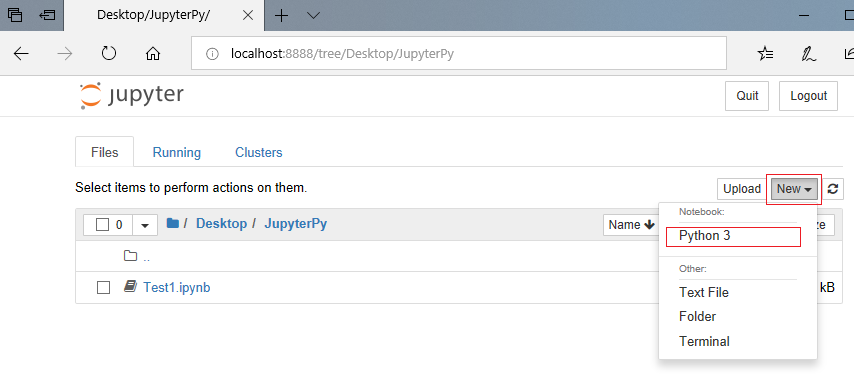
Task: Click the Jupyter logo
Action: [131, 96]
